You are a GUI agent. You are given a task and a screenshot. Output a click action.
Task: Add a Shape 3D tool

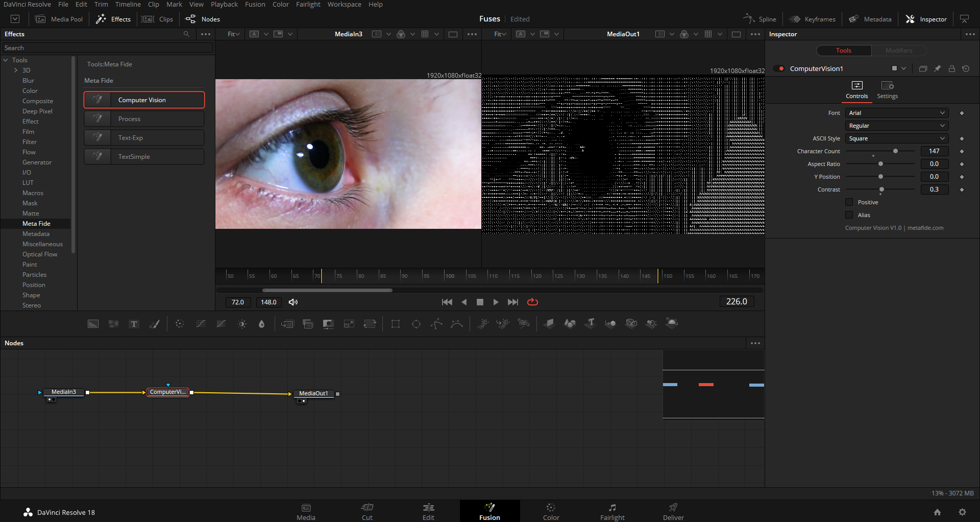point(570,323)
